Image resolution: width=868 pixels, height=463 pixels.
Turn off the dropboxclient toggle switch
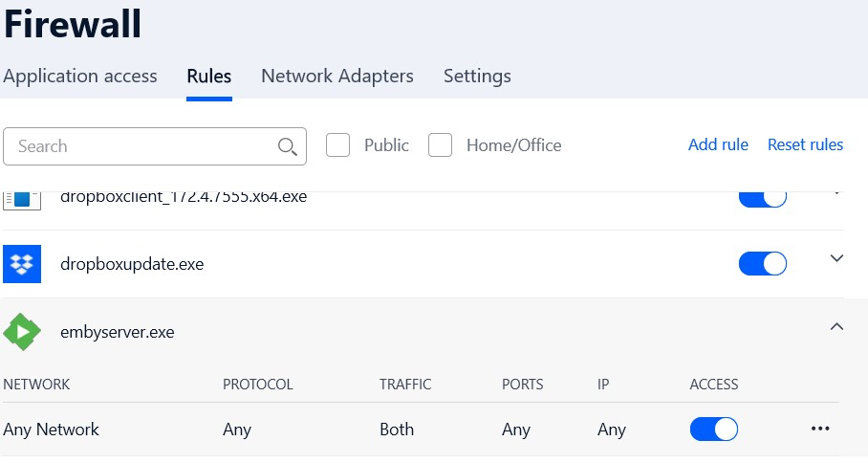(x=763, y=196)
